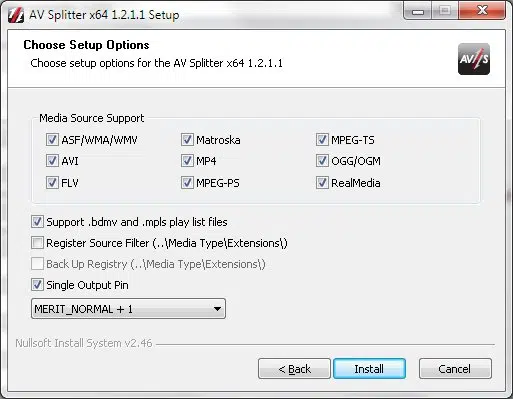Click the 'Choose setup options for the AV Splitter' subtitle

(156, 63)
